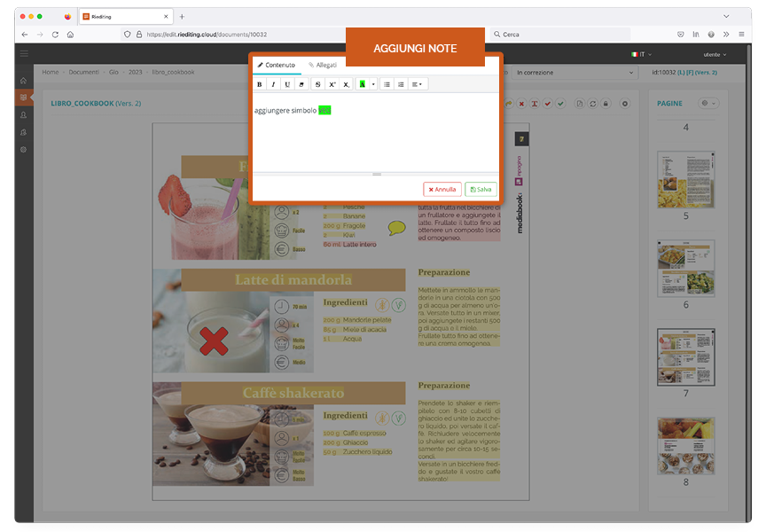Click the green highlight color button
The image size is (766, 532).
[363, 84]
